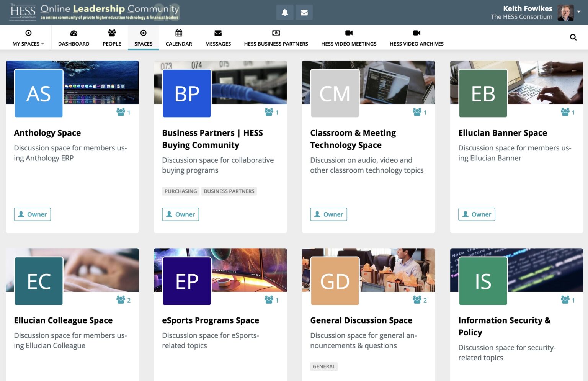Viewport: 588px width, 381px height.
Task: Click the PURCHASING tag
Action: pos(180,191)
